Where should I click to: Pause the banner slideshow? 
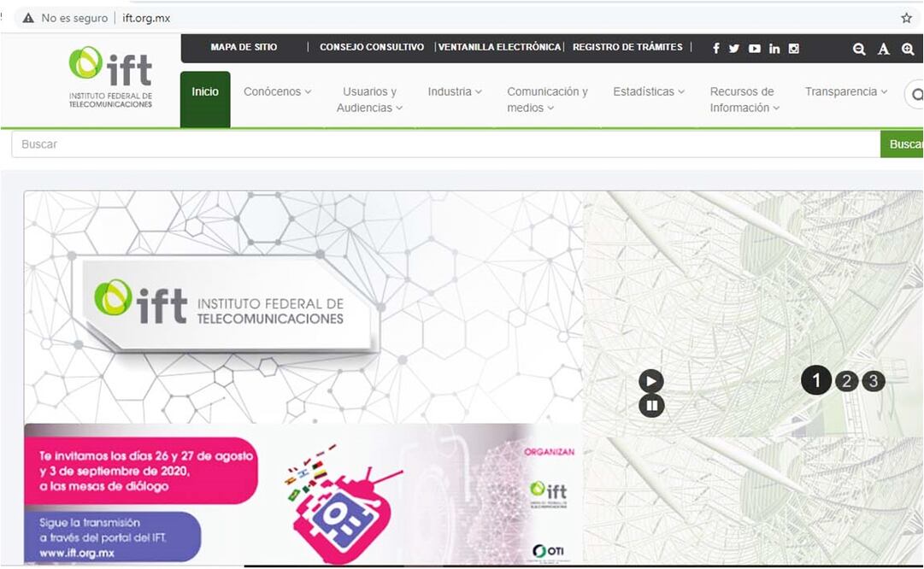pyautogui.click(x=651, y=405)
